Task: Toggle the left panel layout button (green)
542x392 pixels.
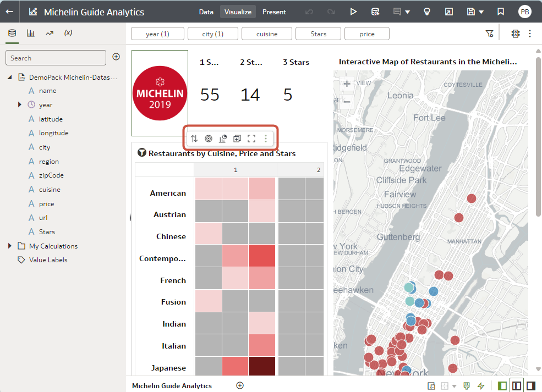Action: (502, 386)
